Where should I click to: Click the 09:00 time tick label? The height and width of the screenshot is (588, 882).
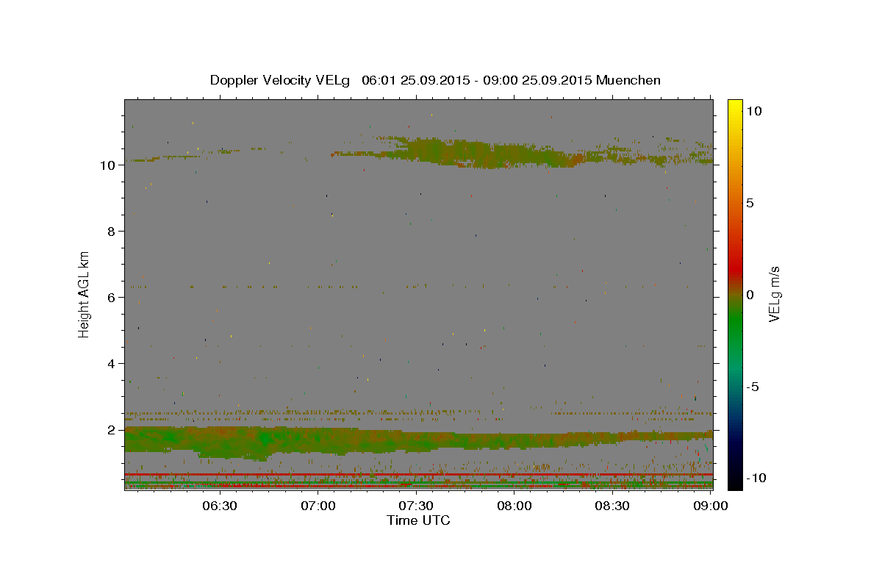(x=710, y=506)
